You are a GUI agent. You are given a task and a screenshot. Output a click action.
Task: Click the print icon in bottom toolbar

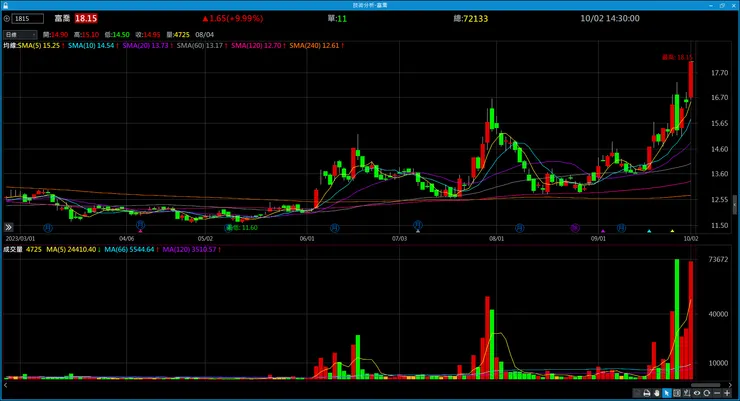coord(647,393)
